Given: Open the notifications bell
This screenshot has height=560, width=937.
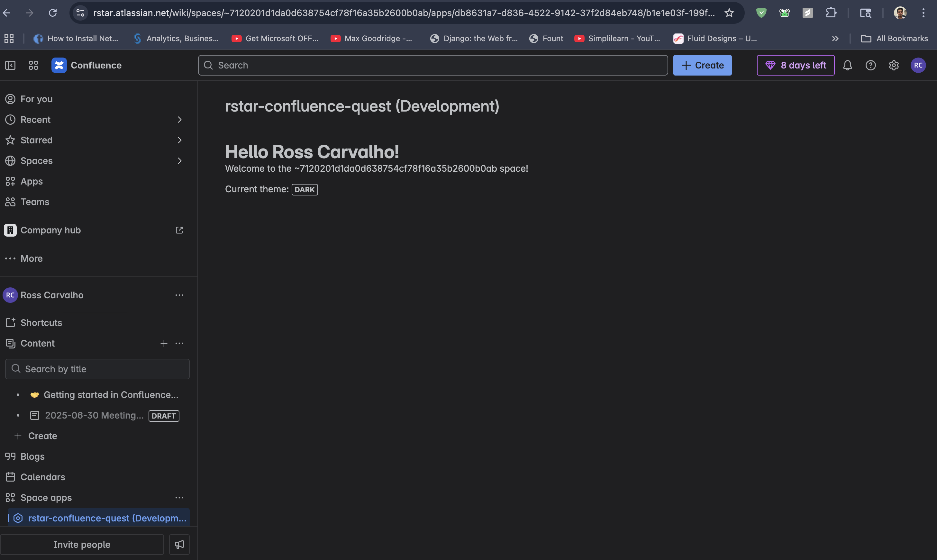Looking at the screenshot, I should [x=848, y=65].
